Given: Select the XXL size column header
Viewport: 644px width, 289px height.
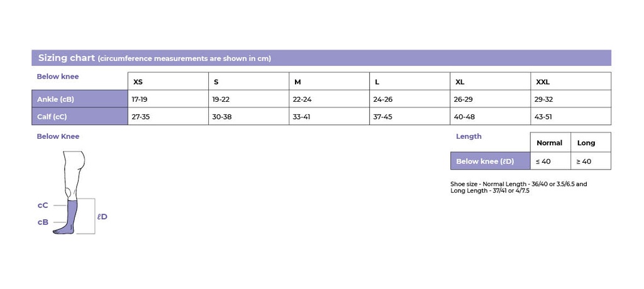Looking at the screenshot, I should pos(571,81).
